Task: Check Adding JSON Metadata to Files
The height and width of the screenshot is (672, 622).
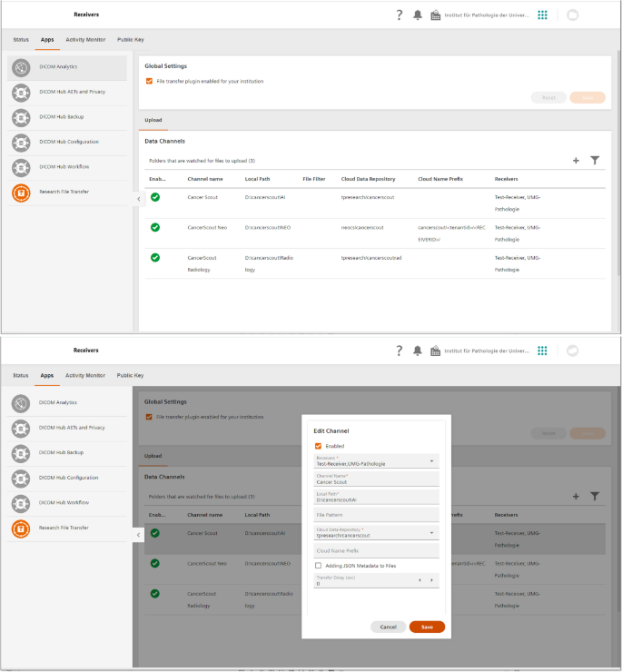Action: point(318,565)
